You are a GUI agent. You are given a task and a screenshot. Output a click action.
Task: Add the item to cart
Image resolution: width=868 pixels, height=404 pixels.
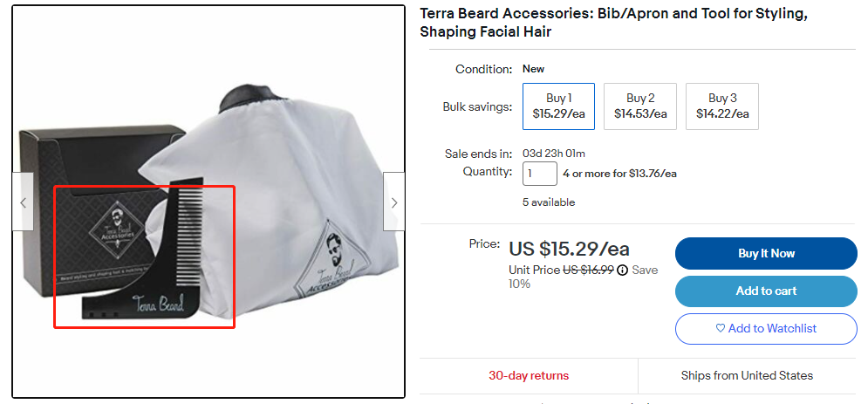pyautogui.click(x=766, y=291)
